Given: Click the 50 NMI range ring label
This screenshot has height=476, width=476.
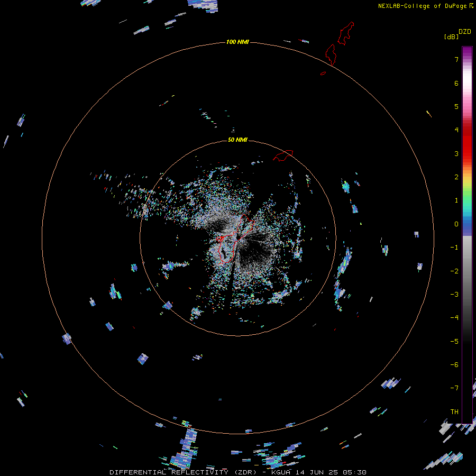Looking at the screenshot, I should 237,140.
